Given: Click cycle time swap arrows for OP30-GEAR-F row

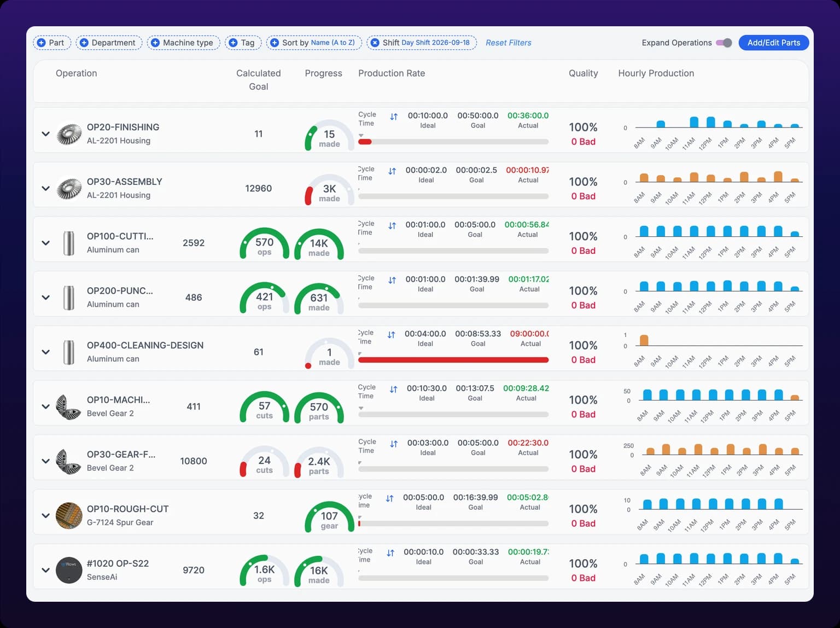Looking at the screenshot, I should tap(394, 444).
